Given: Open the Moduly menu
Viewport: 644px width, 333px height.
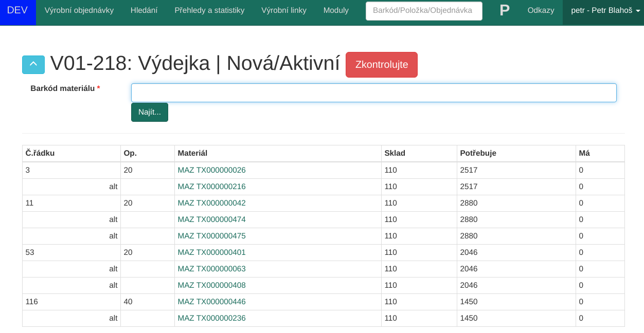Looking at the screenshot, I should click(x=336, y=10).
